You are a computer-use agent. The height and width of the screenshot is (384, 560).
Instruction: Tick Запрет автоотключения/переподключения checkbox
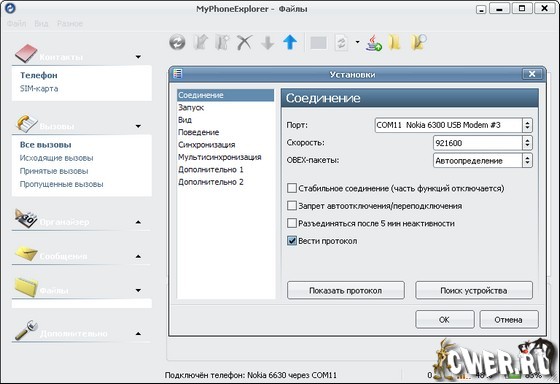(292, 206)
